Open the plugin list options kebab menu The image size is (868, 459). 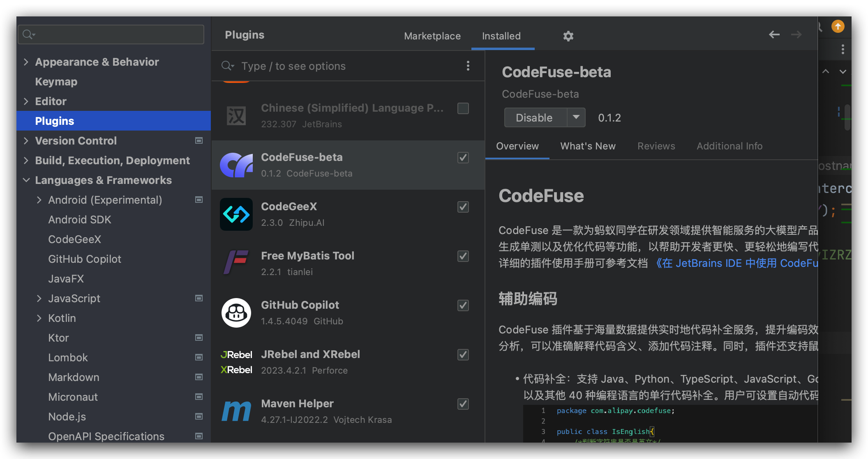point(468,66)
